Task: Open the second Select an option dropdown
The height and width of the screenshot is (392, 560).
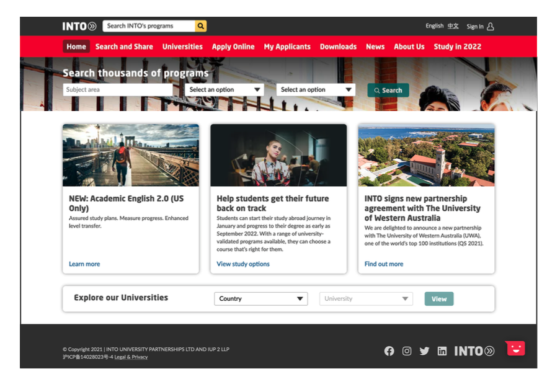Action: pyautogui.click(x=316, y=90)
